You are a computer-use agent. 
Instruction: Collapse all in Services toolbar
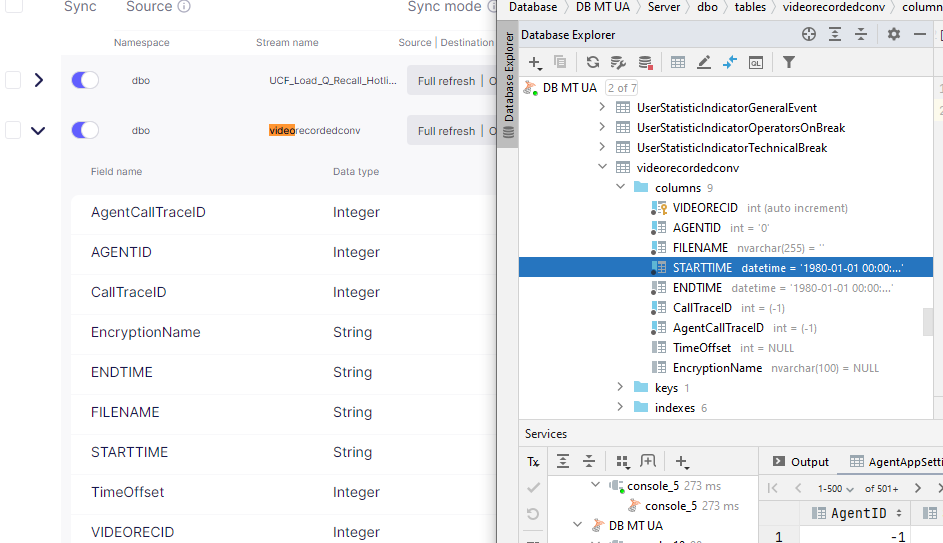[x=589, y=461]
